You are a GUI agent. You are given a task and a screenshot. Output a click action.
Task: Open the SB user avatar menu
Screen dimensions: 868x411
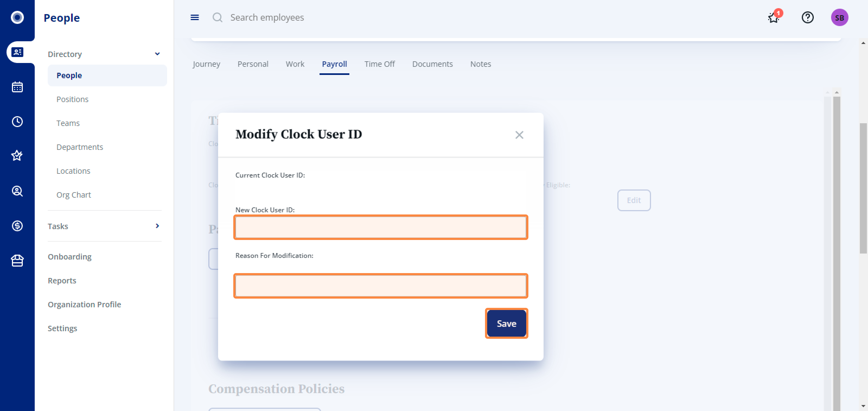click(839, 18)
